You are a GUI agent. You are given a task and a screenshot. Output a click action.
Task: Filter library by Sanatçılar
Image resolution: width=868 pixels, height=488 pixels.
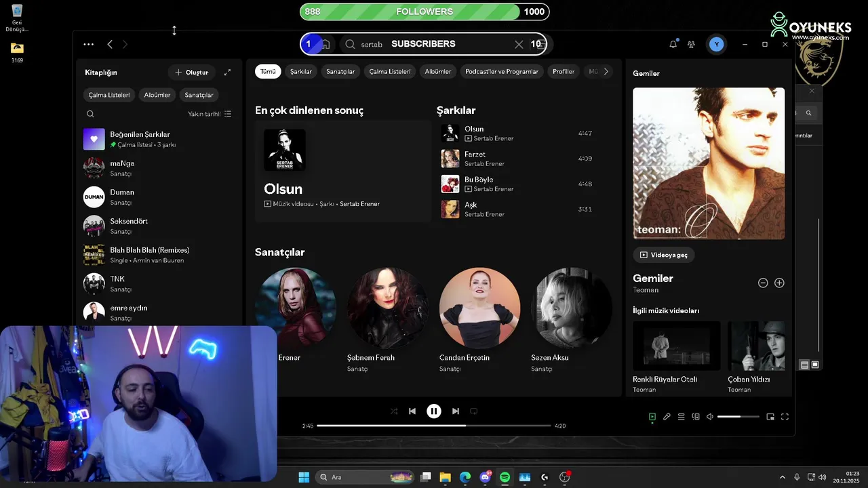199,95
